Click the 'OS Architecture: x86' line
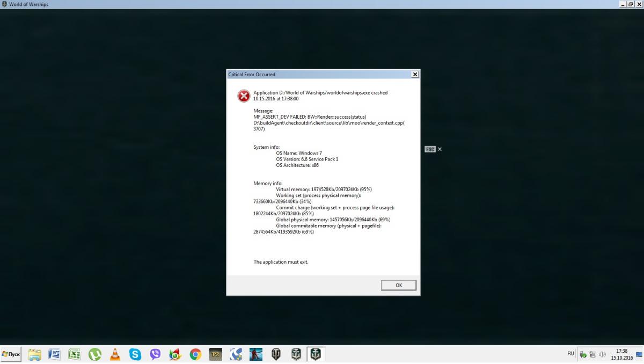Image resolution: width=644 pixels, height=364 pixels. [x=297, y=165]
